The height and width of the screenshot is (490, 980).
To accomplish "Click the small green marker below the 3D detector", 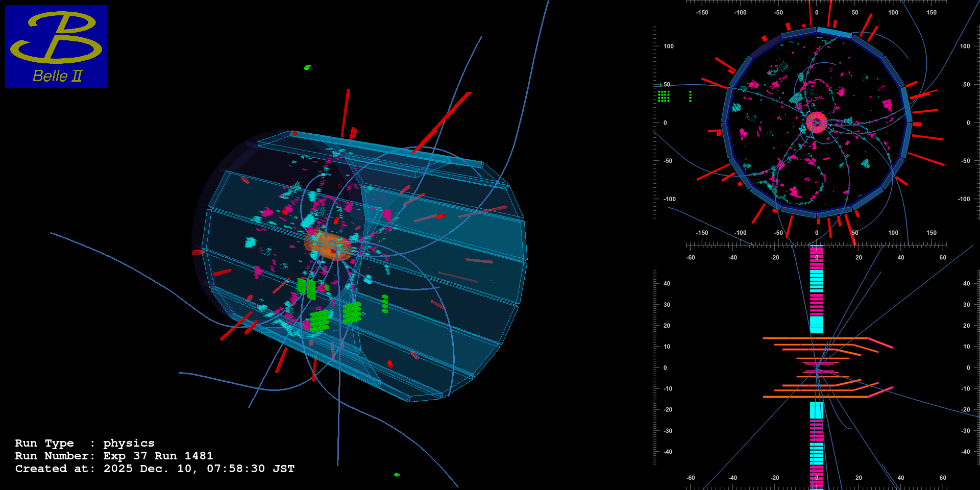I will 397,475.
